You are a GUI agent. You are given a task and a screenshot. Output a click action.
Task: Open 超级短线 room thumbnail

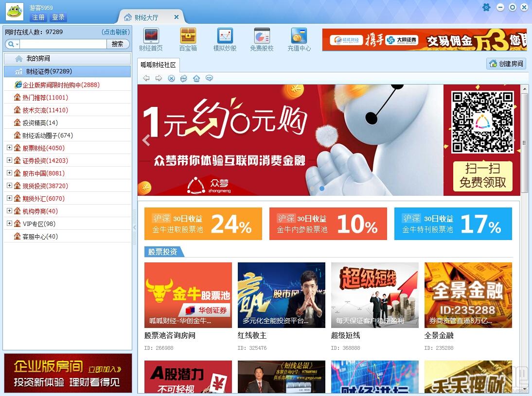(x=375, y=295)
